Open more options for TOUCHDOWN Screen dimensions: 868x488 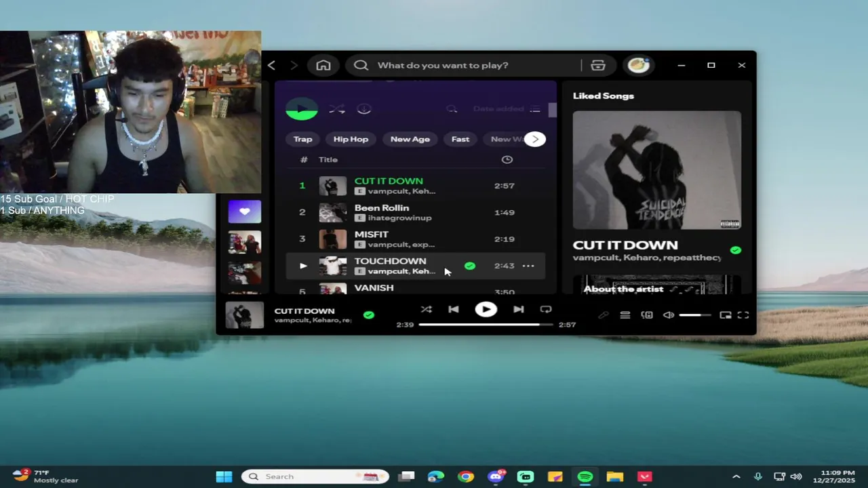528,266
